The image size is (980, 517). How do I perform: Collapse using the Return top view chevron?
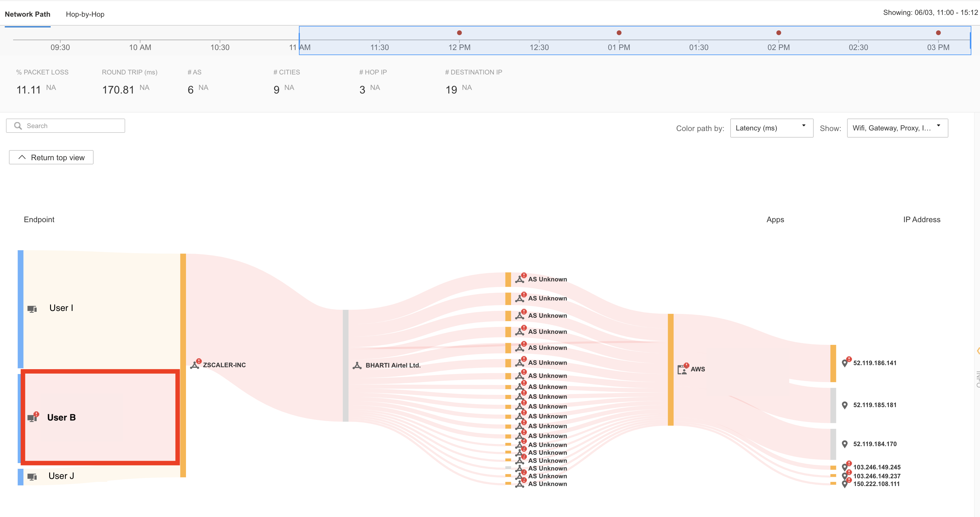coord(22,157)
